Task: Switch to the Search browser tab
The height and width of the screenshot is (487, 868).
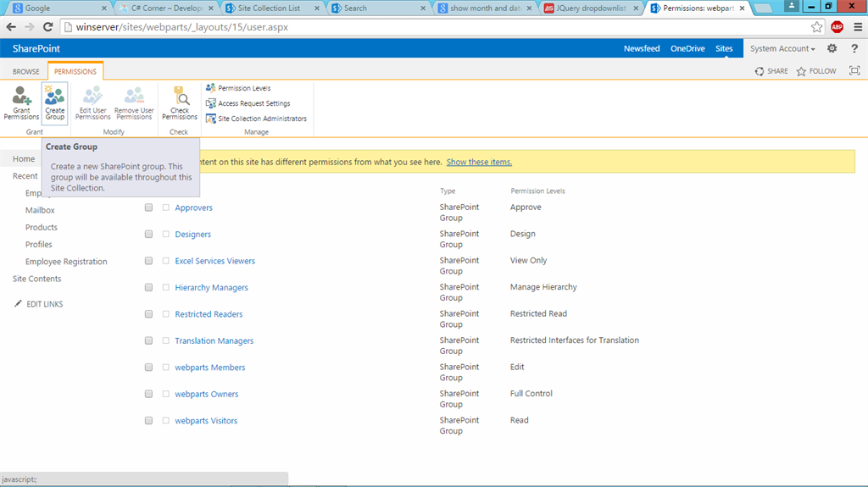Action: [x=377, y=8]
